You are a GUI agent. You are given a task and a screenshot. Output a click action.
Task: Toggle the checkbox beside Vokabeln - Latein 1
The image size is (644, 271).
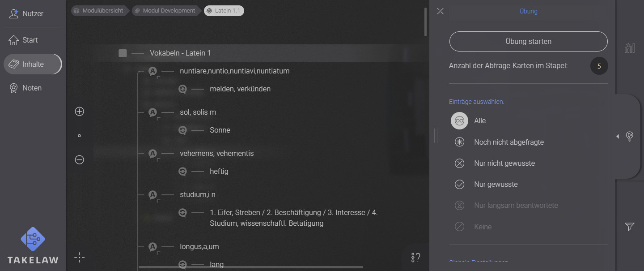(x=123, y=53)
